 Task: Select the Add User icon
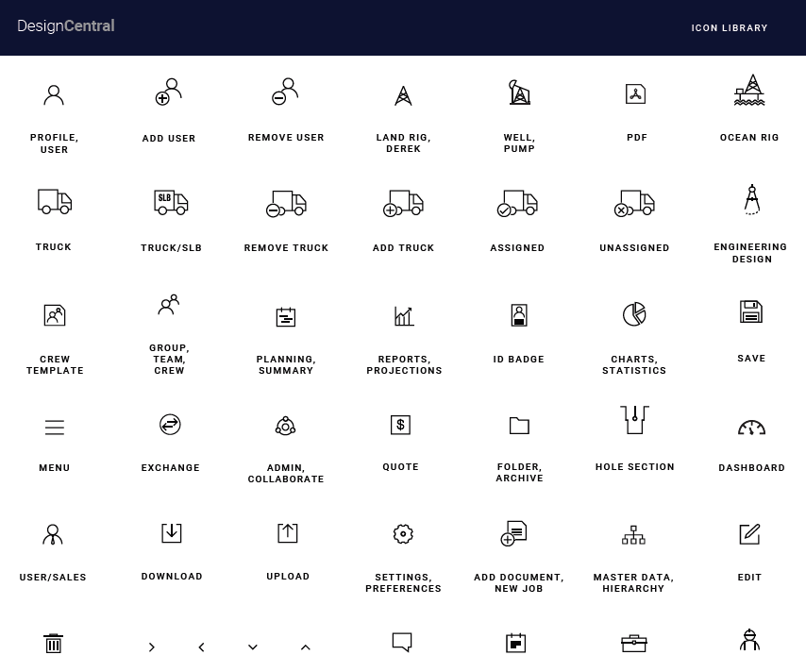pos(169,92)
